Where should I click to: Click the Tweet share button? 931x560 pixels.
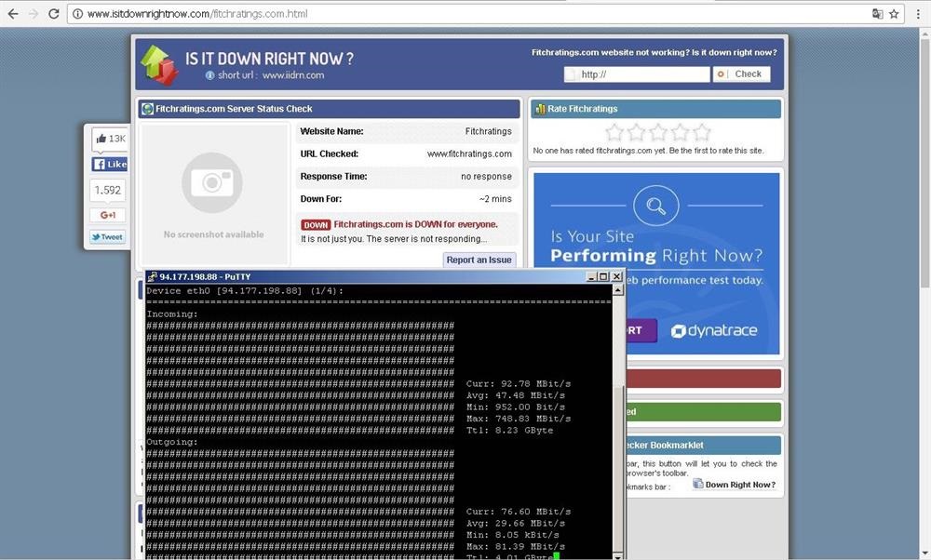click(107, 237)
